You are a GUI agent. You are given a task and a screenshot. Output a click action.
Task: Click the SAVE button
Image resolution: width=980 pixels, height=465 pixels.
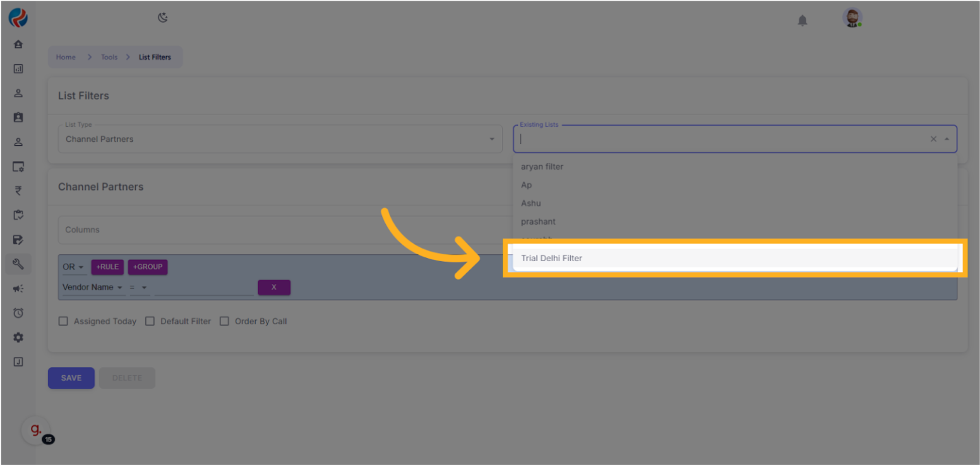pyautogui.click(x=71, y=378)
